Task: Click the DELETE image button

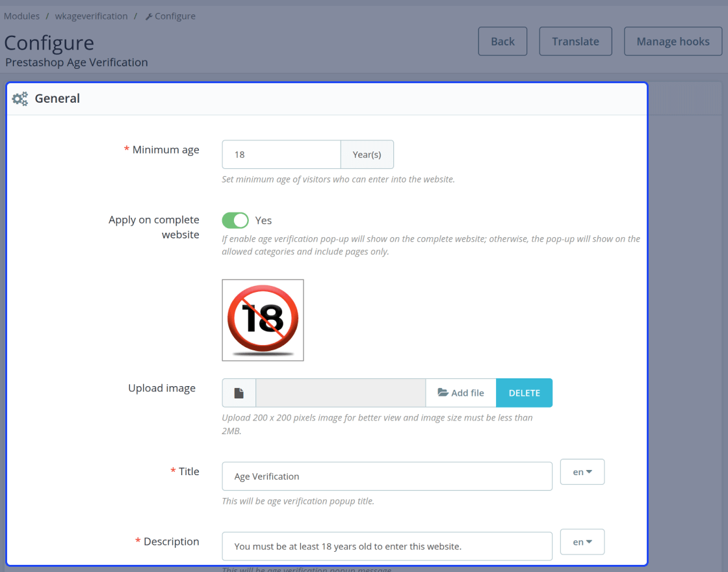Action: (524, 393)
